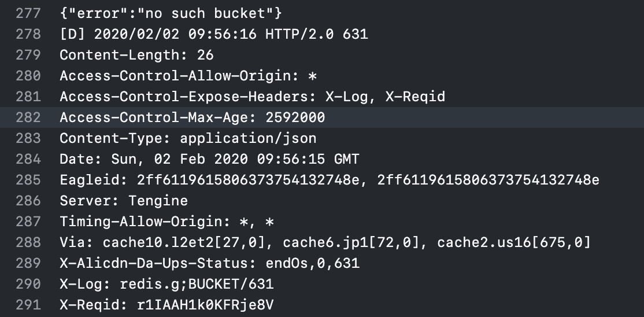Click the HTTP/2.0 631 status text

click(x=316, y=34)
